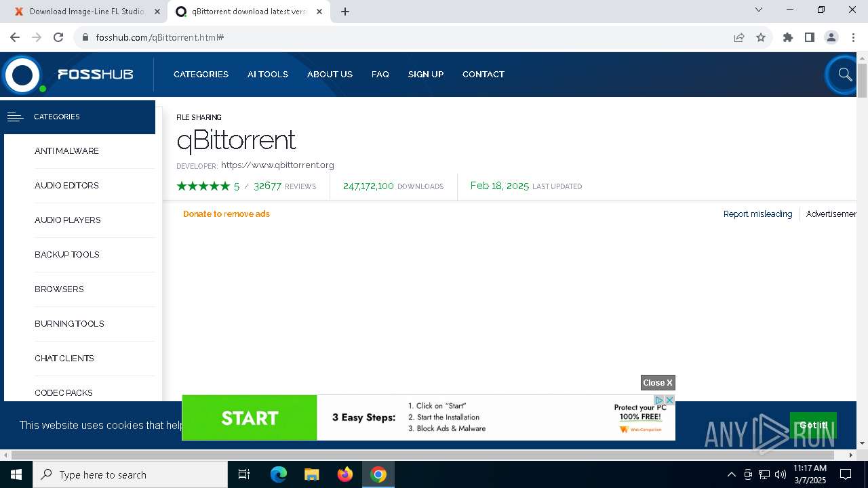Open the Codec Packs category
This screenshot has width=868, height=488.
[64, 393]
